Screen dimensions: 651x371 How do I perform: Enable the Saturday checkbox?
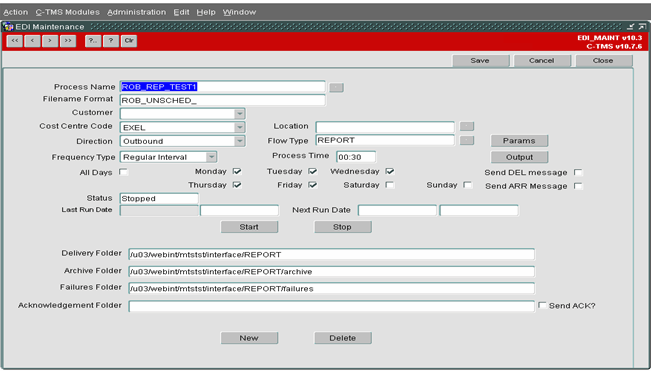pos(390,185)
